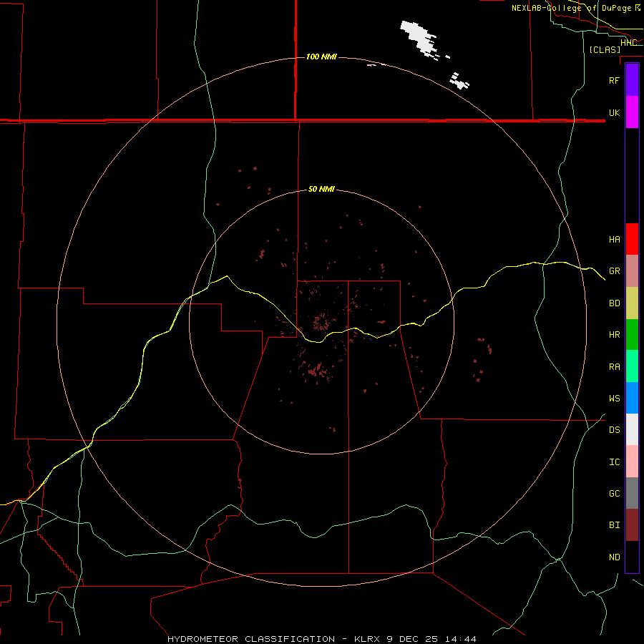Viewport: 644px width, 644px height.
Task: Click the GC gray legend swatch
Action: (632, 493)
